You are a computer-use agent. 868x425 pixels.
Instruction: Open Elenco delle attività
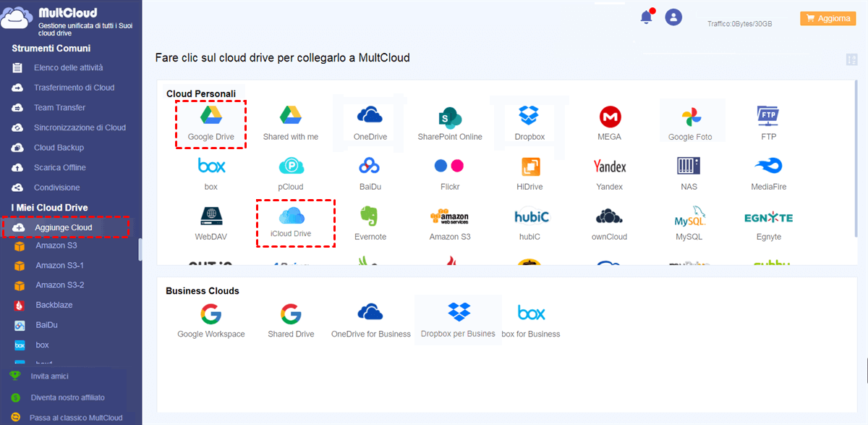pos(68,67)
